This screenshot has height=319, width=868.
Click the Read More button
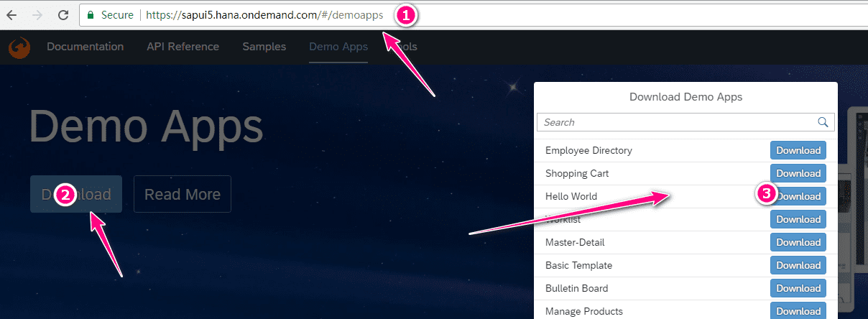183,194
